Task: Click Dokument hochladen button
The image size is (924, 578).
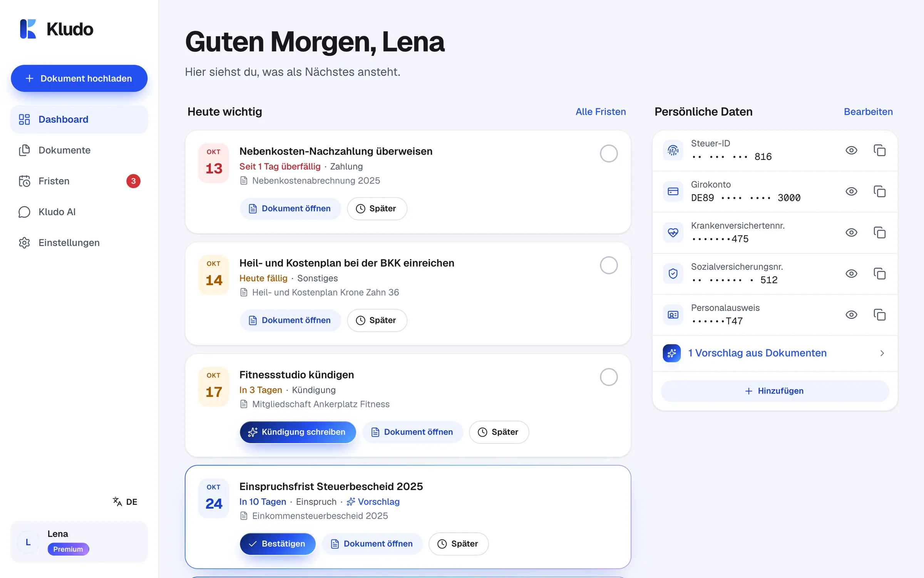Action: pyautogui.click(x=79, y=78)
